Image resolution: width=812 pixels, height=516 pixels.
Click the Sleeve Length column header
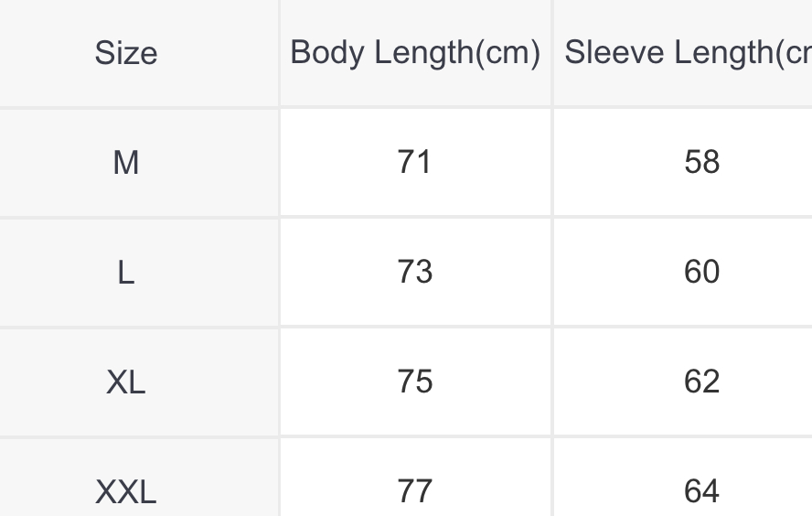pos(688,53)
